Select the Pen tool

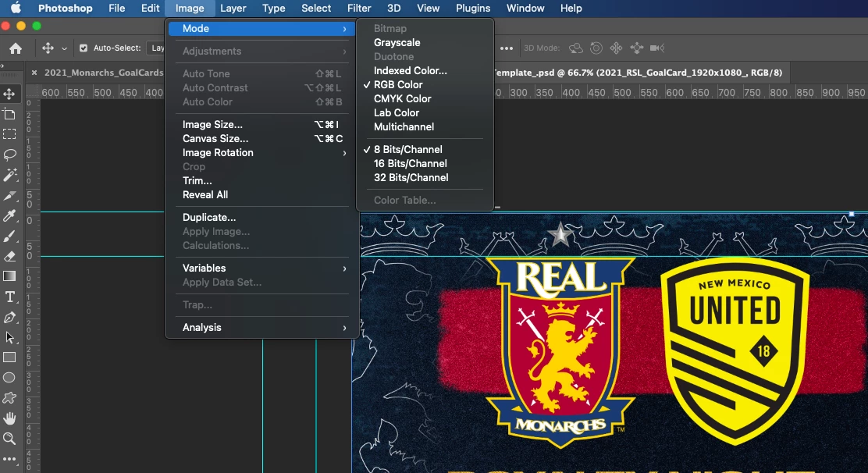9,317
